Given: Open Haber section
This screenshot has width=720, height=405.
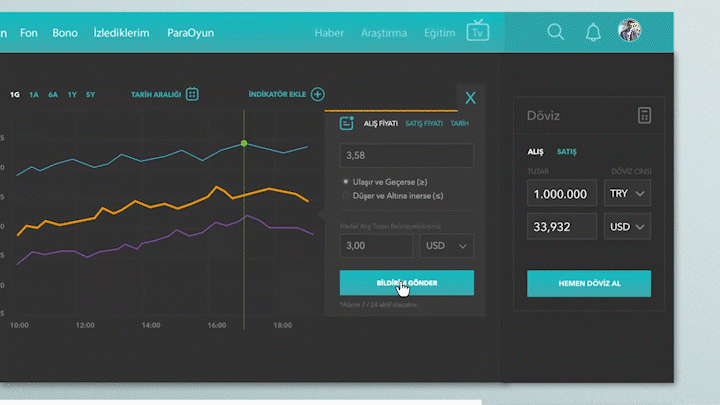Looking at the screenshot, I should coord(329,33).
